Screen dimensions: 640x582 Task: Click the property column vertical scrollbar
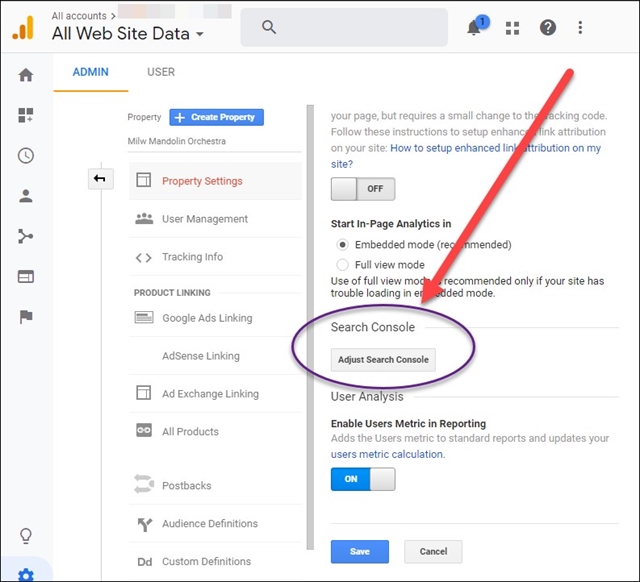click(310, 327)
